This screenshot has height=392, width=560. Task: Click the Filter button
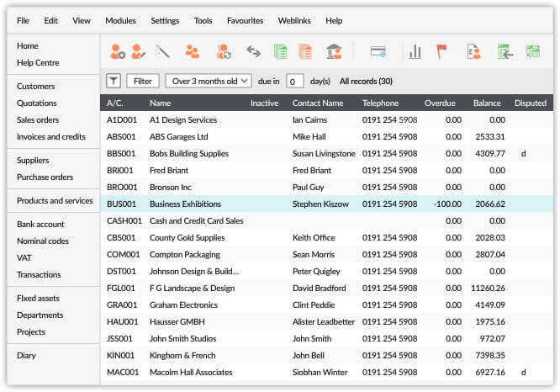[x=143, y=81]
